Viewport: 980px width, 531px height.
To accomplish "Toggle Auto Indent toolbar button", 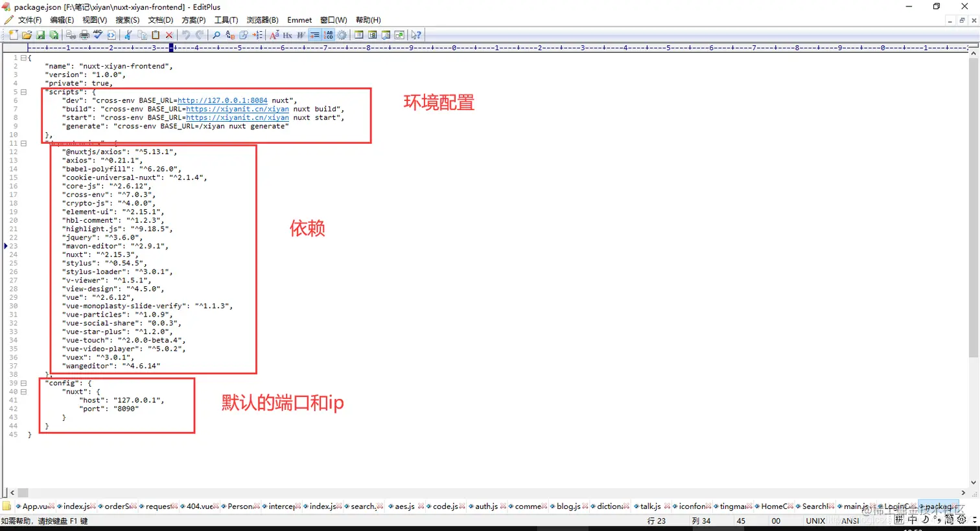I will (314, 35).
